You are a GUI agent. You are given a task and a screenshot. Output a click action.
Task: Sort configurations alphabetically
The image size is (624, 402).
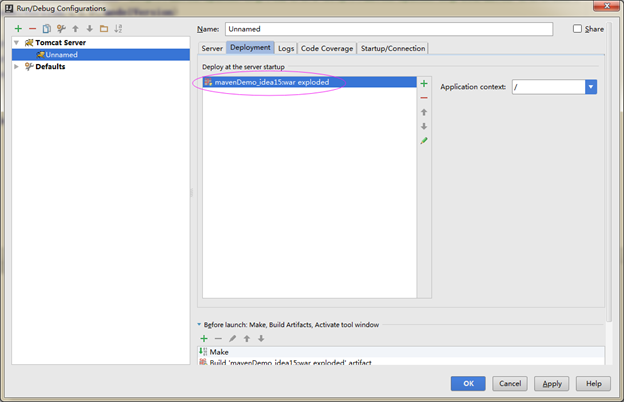118,29
